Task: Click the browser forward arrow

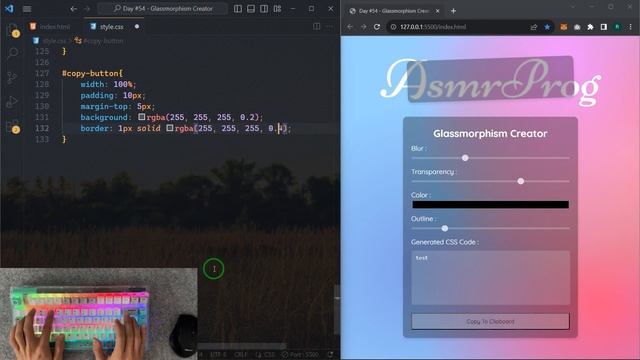Action: tap(363, 27)
